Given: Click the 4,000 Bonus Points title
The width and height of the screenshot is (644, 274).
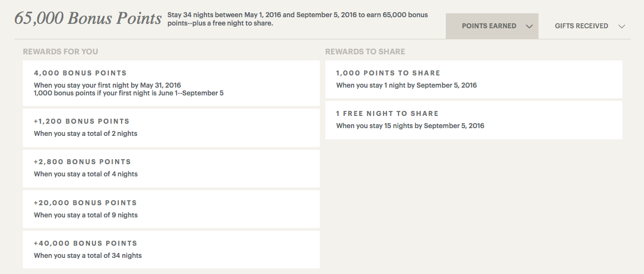Looking at the screenshot, I should coord(80,73).
